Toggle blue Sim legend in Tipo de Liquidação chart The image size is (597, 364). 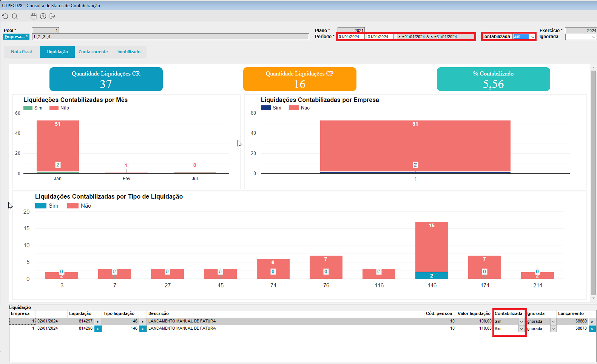(47, 206)
